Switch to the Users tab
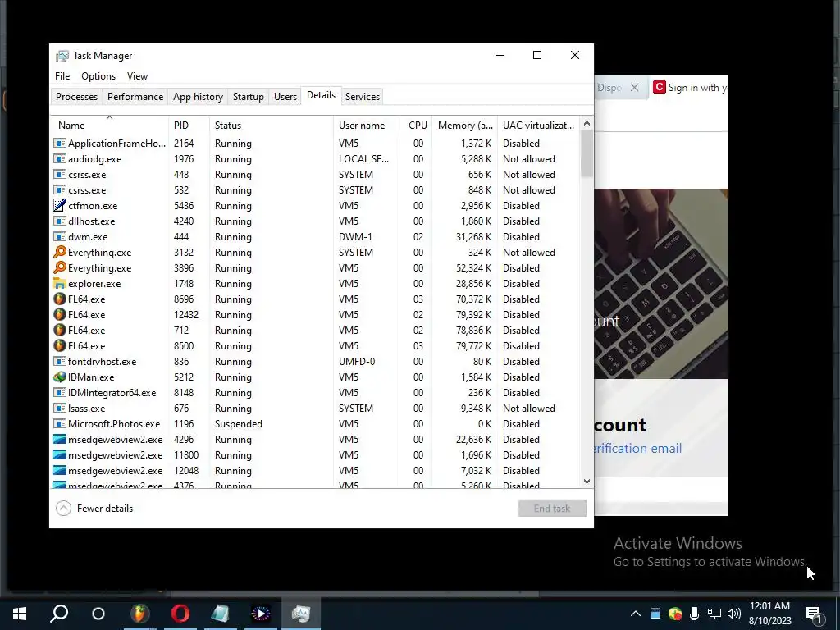 coord(285,97)
